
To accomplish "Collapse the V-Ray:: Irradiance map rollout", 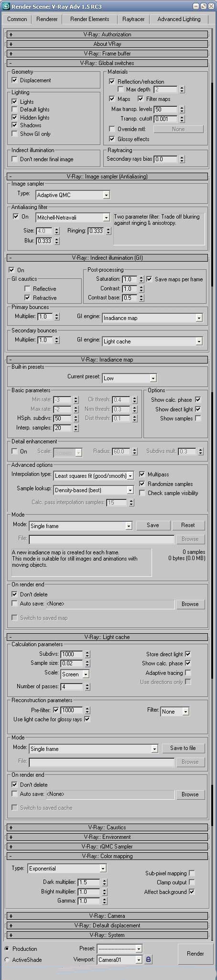I will (108, 360).
